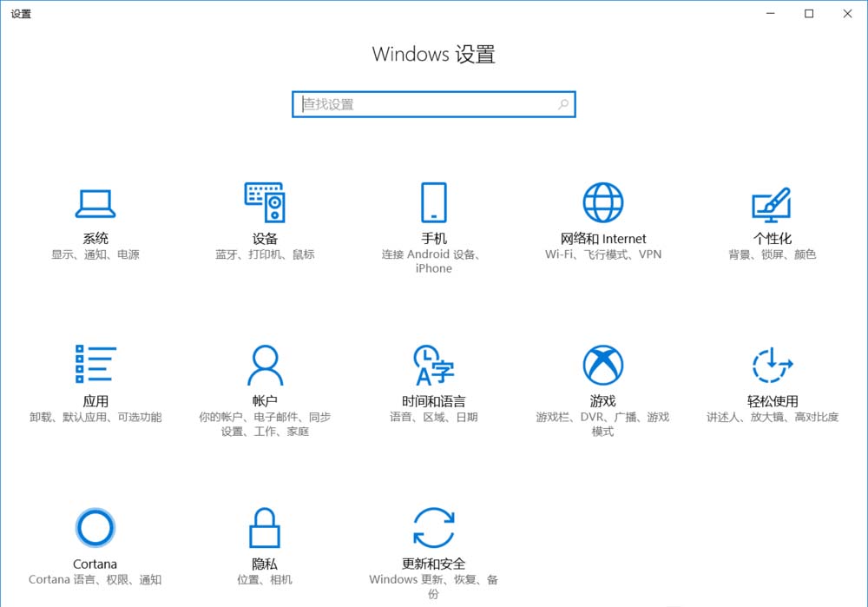Screen dimensions: 868x607
Task: Open the 应用 list icon
Action: [x=95, y=364]
